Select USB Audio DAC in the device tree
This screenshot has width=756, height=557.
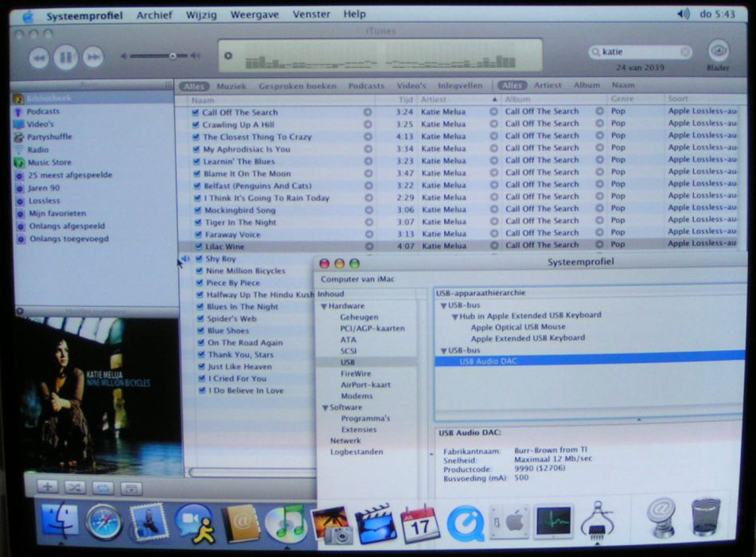click(x=488, y=361)
